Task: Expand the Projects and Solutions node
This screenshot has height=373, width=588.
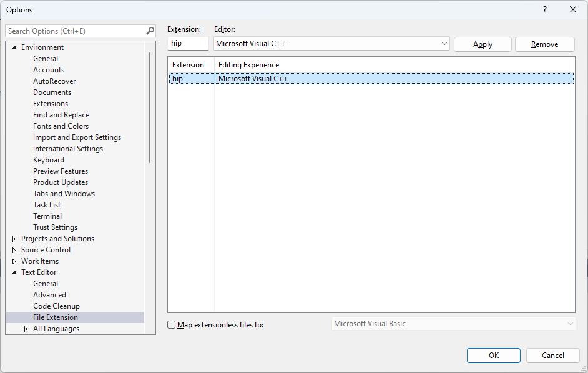Action: pyautogui.click(x=14, y=238)
